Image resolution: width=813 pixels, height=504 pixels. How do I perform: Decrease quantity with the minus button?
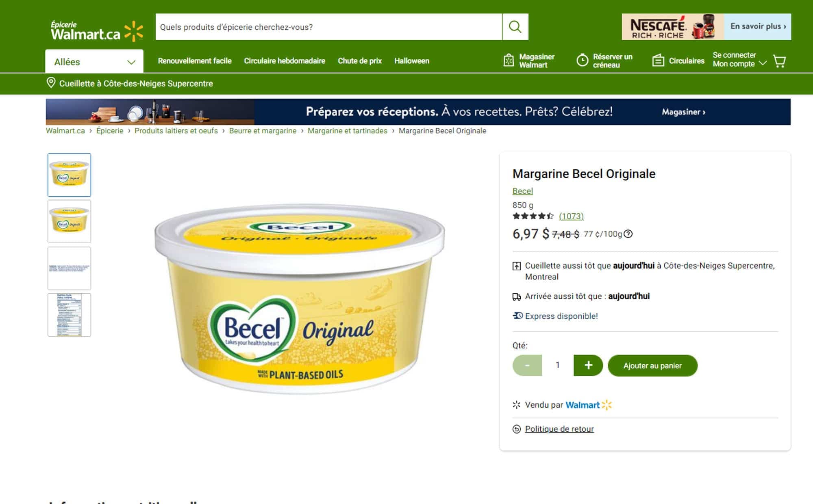pyautogui.click(x=527, y=365)
